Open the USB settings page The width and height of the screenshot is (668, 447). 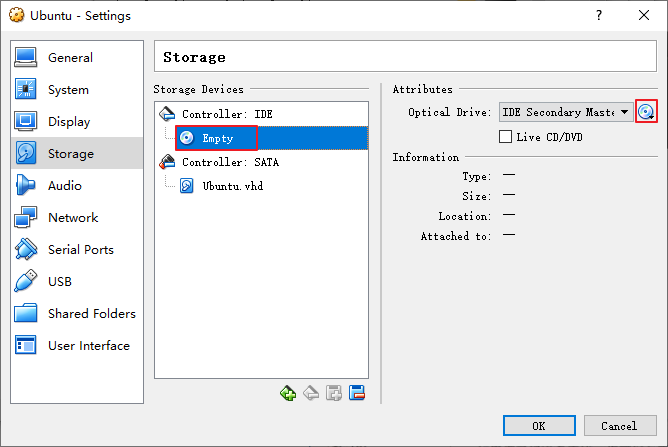[x=60, y=282]
